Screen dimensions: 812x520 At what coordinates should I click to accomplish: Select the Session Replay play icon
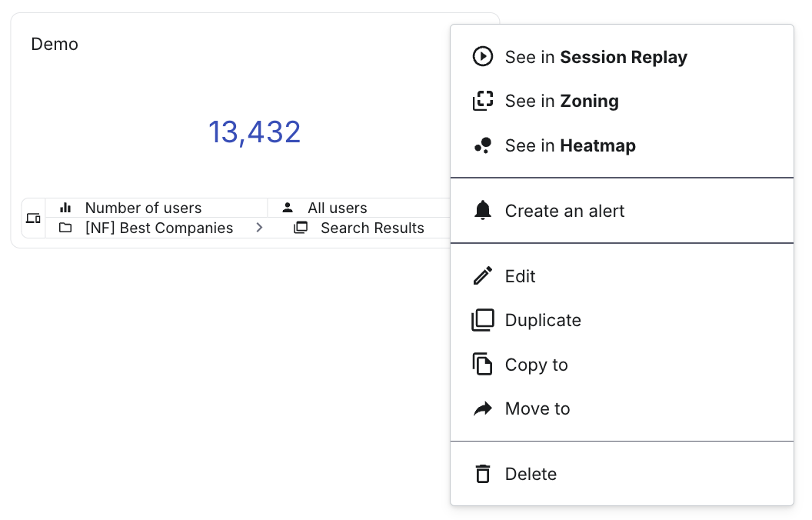(x=483, y=56)
